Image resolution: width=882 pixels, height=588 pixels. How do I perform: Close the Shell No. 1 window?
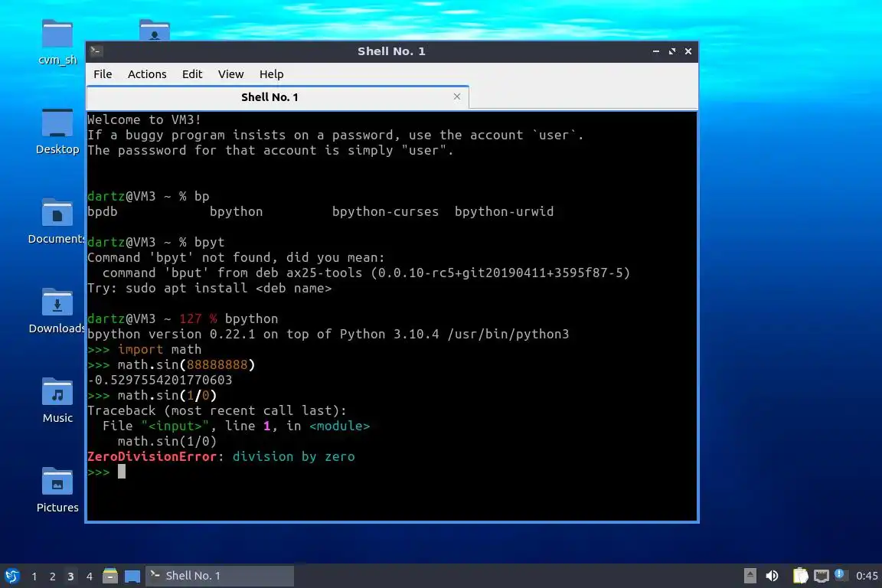click(688, 51)
